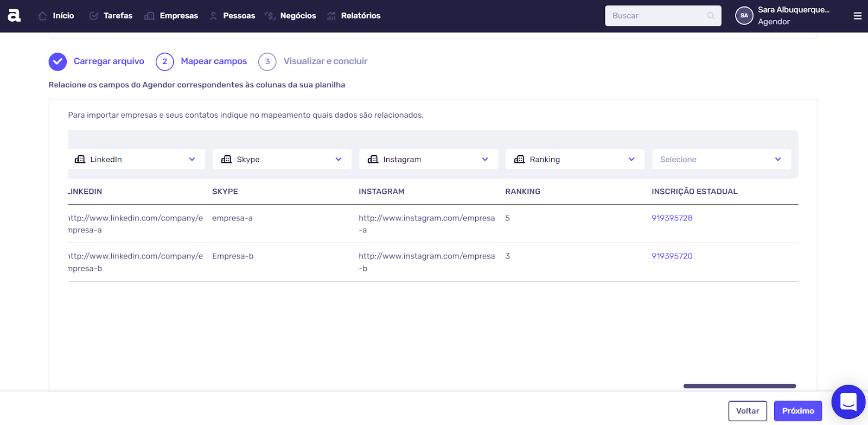Click the Tarefas checkbox icon
The image size is (868, 425).
(x=94, y=16)
